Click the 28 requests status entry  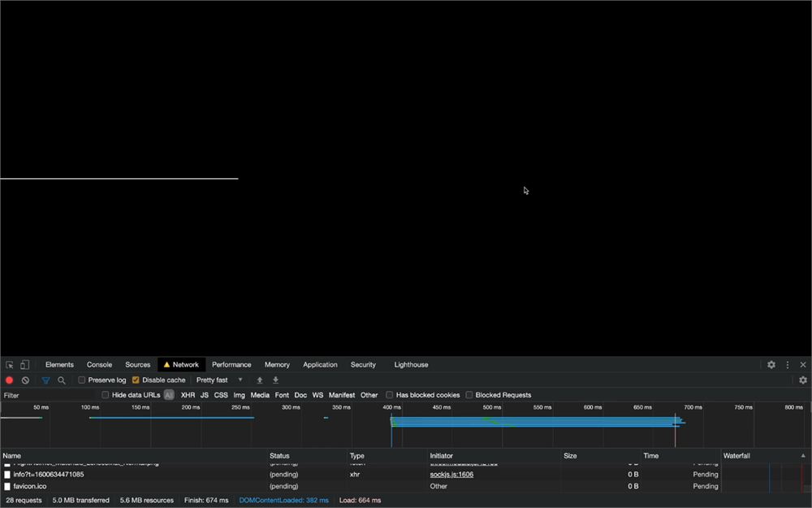coord(24,500)
